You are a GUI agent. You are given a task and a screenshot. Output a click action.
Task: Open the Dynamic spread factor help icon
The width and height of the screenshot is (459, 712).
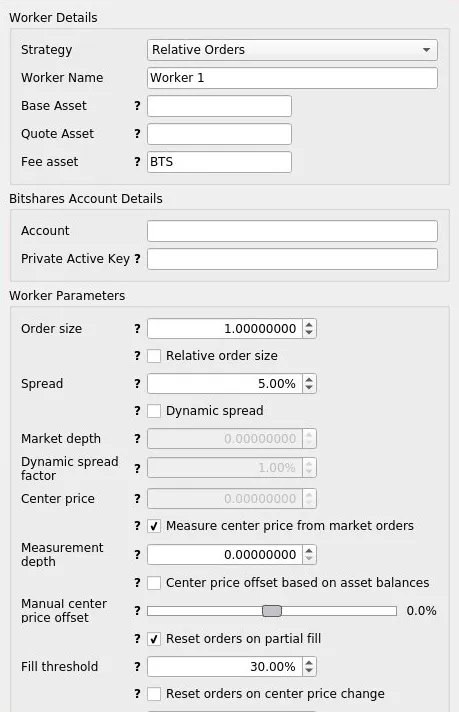(x=137, y=469)
